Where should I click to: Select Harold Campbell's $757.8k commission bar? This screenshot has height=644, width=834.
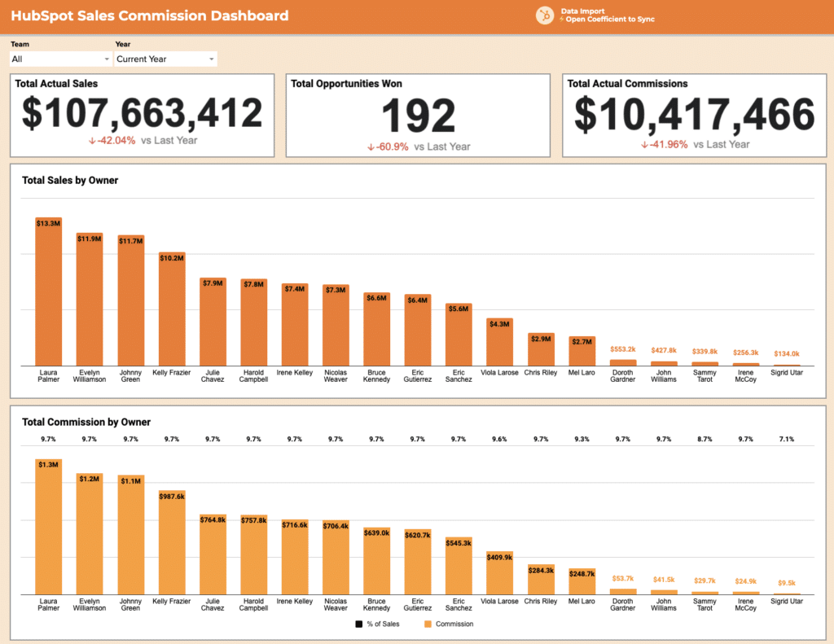tap(254, 554)
